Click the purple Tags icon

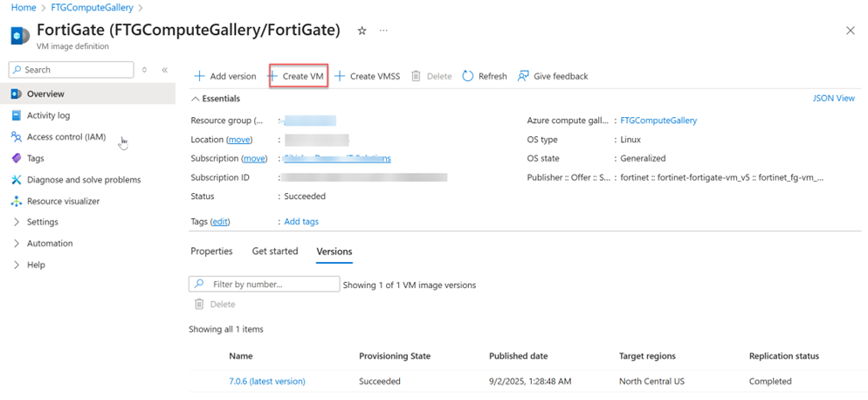(x=17, y=158)
